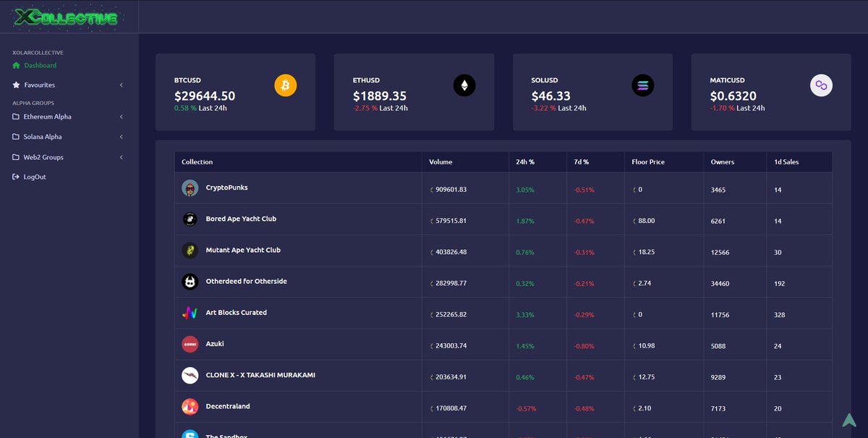This screenshot has width=868, height=438.
Task: Click the Art Blocks Curated avatar
Action: [190, 313]
